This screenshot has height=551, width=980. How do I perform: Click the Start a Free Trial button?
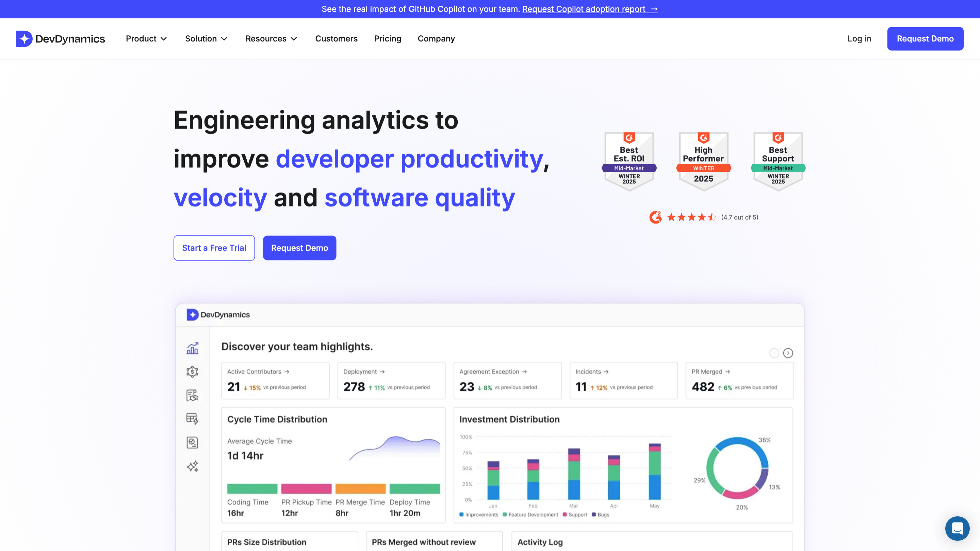coord(214,248)
